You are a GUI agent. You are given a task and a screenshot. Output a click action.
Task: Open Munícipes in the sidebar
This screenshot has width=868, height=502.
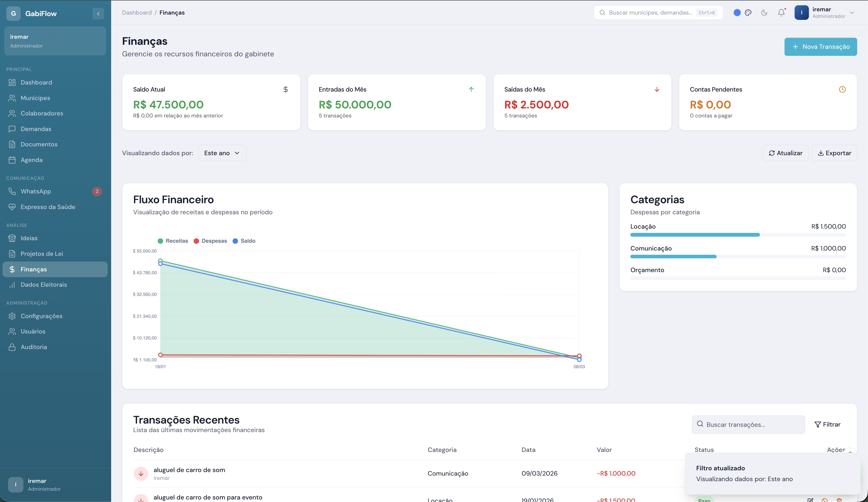click(55, 98)
